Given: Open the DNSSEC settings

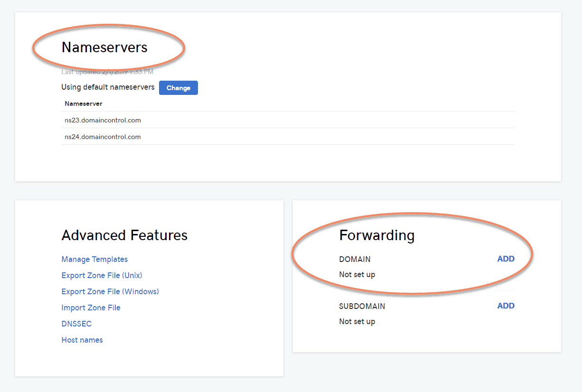Looking at the screenshot, I should (76, 324).
